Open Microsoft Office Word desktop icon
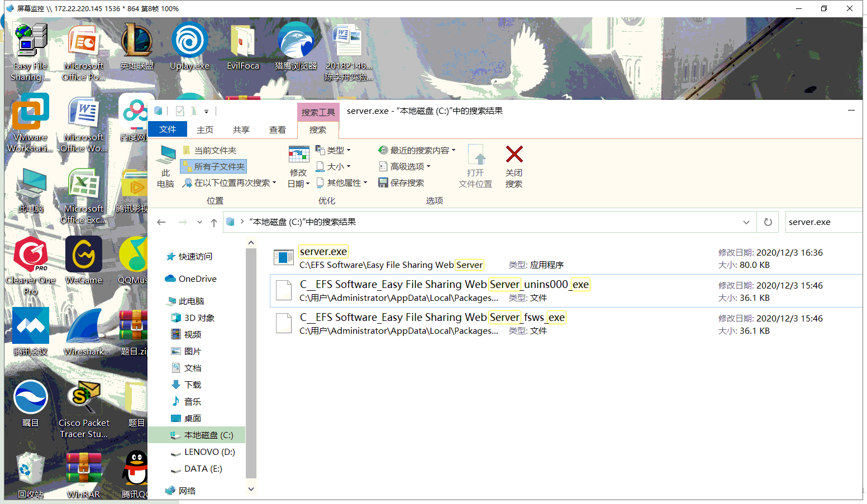 83,123
